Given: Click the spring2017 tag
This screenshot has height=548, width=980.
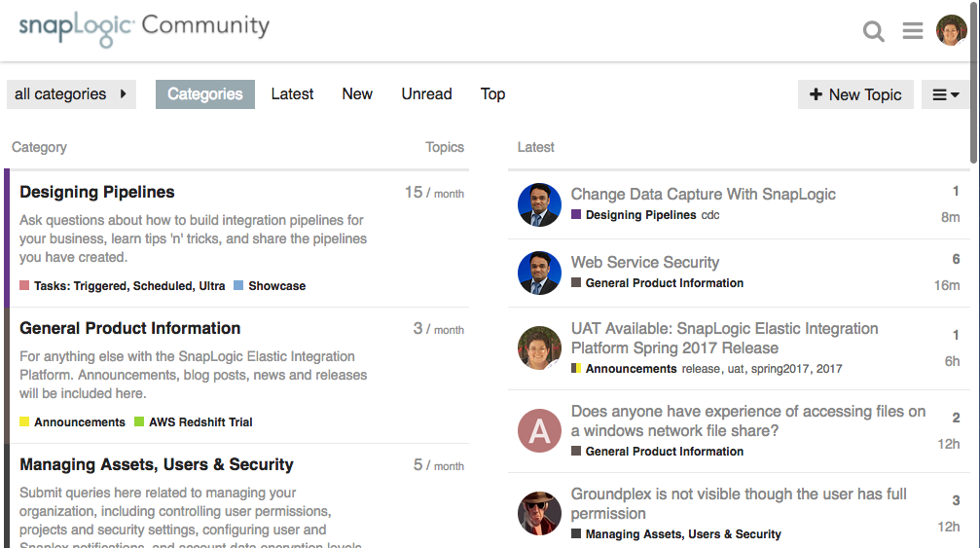Looking at the screenshot, I should click(x=780, y=369).
